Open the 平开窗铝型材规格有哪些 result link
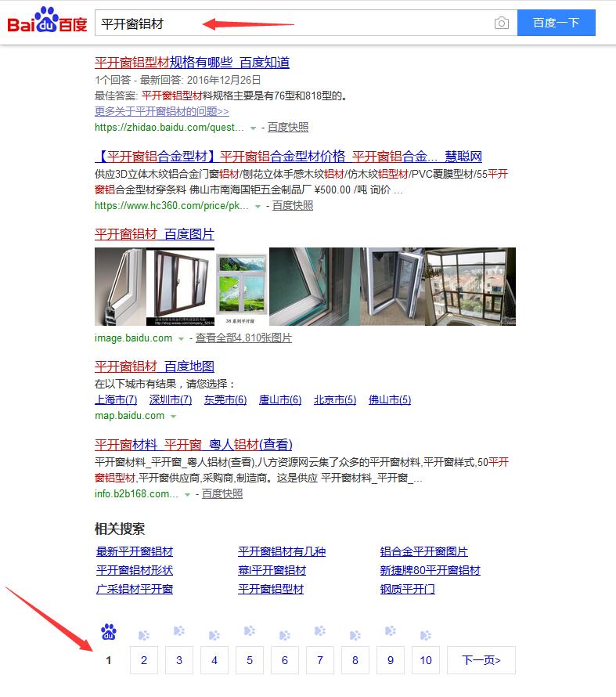The width and height of the screenshot is (616, 697). pos(192,63)
